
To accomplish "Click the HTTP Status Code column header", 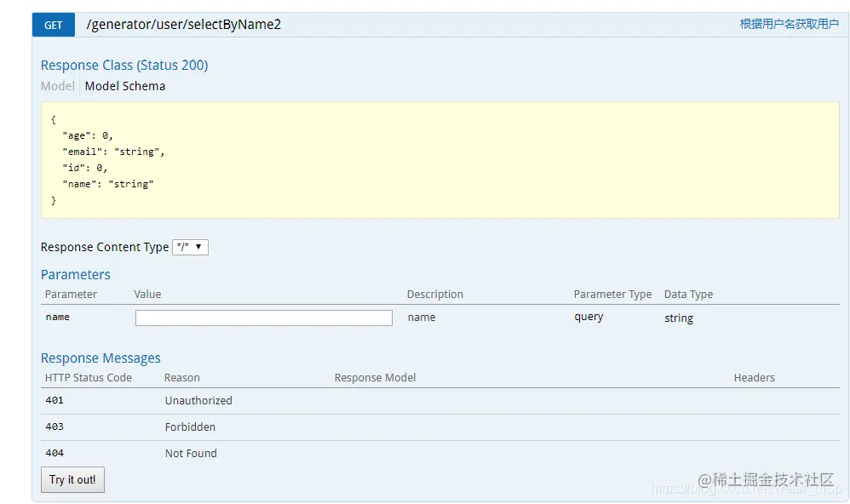I will 89,378.
